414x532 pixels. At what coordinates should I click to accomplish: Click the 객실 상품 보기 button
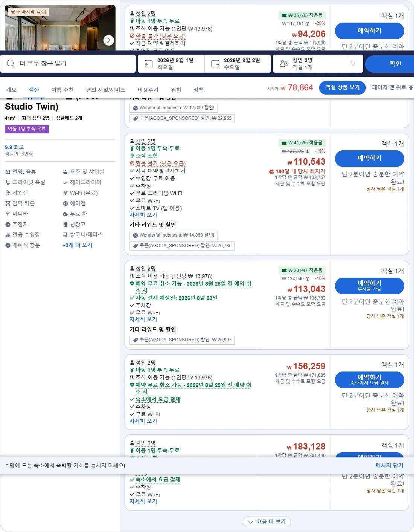tap(342, 87)
